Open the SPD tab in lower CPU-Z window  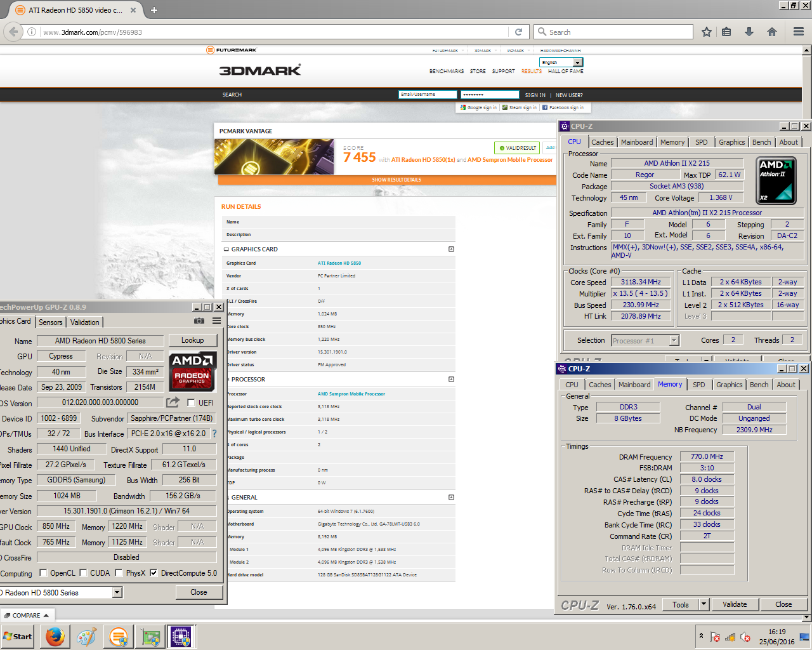point(698,385)
